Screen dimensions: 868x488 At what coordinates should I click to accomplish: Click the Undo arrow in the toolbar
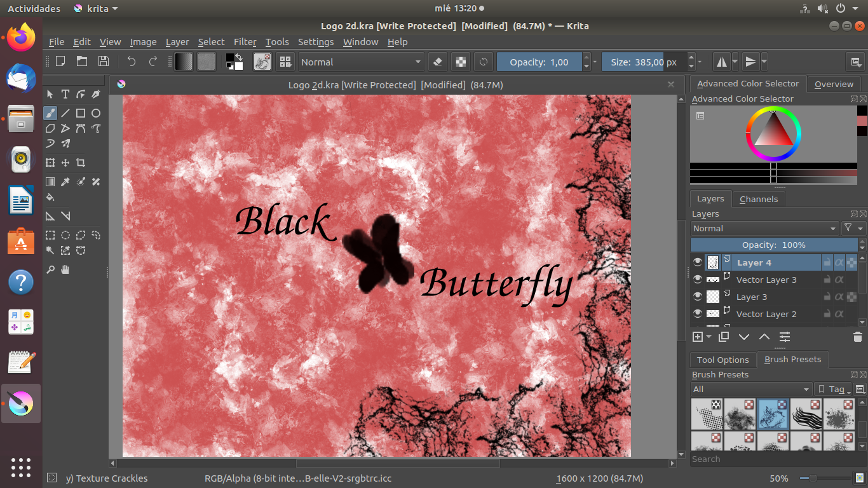pyautogui.click(x=132, y=62)
